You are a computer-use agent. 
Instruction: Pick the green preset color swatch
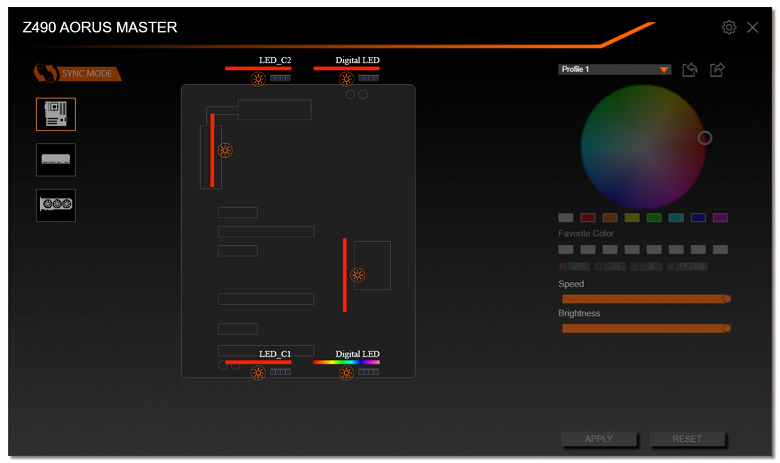tap(654, 217)
